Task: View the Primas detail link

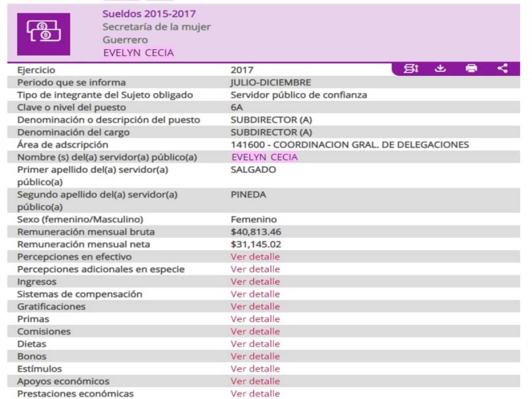Action: point(255,319)
